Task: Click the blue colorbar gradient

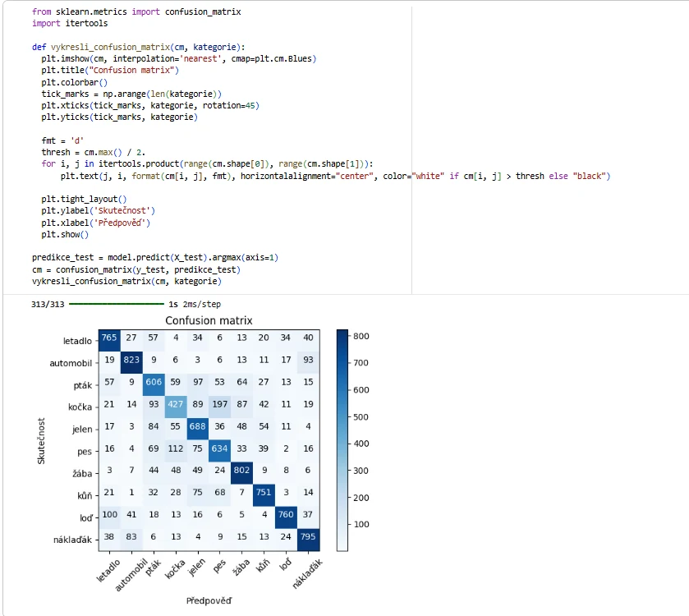Action: point(342,439)
